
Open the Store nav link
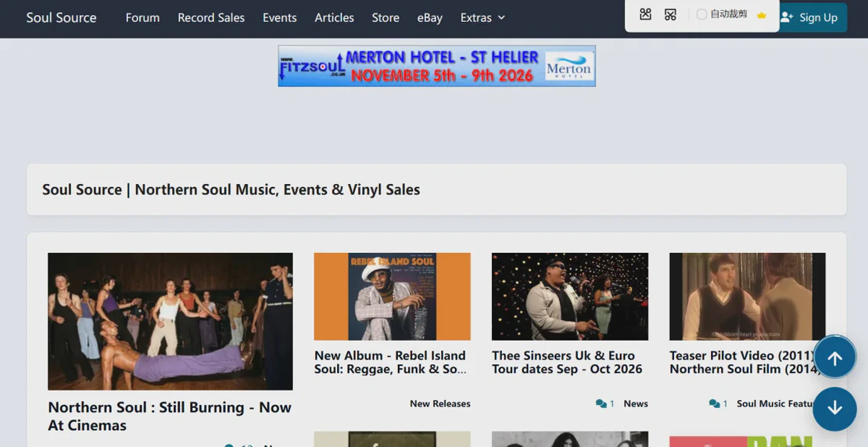(x=386, y=18)
